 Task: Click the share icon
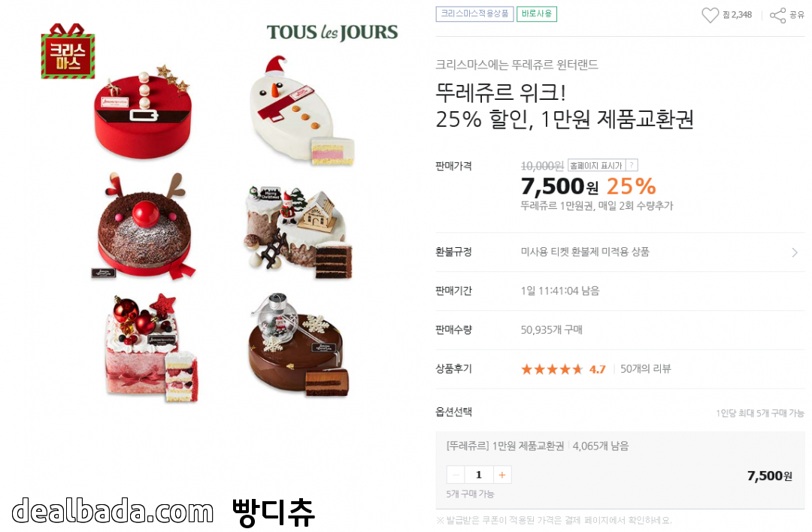coord(777,16)
